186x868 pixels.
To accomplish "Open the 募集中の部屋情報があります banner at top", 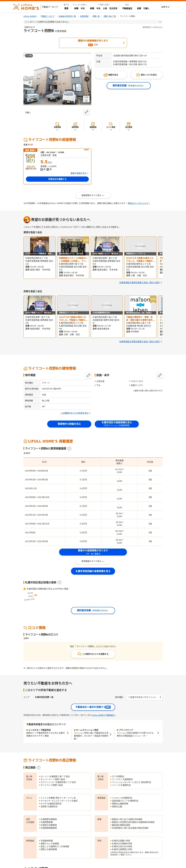I will tap(93, 43).
